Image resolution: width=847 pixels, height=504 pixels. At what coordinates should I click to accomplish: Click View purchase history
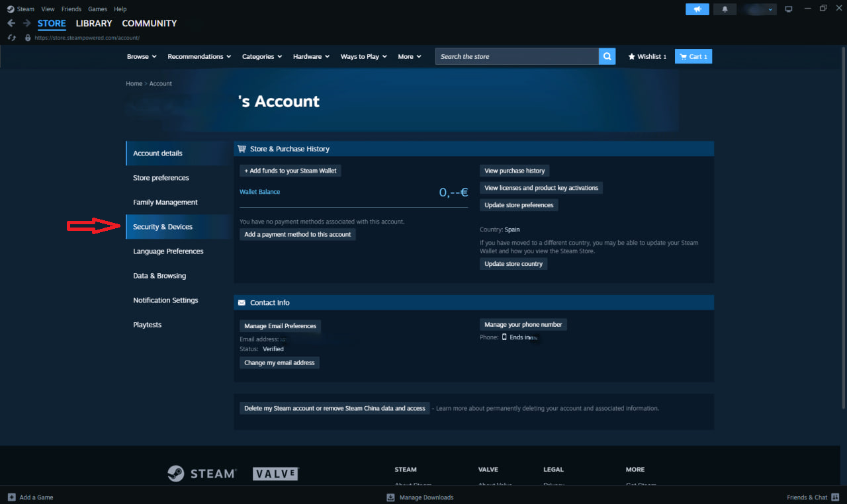(515, 171)
